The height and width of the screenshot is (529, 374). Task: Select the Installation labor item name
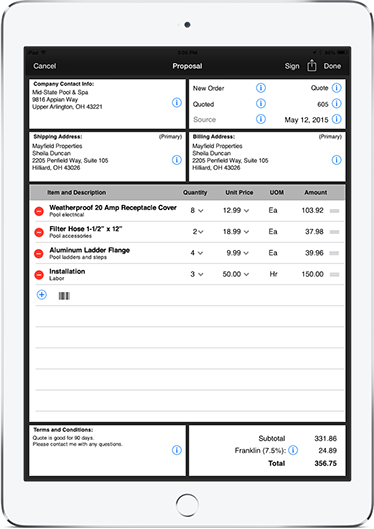[67, 271]
